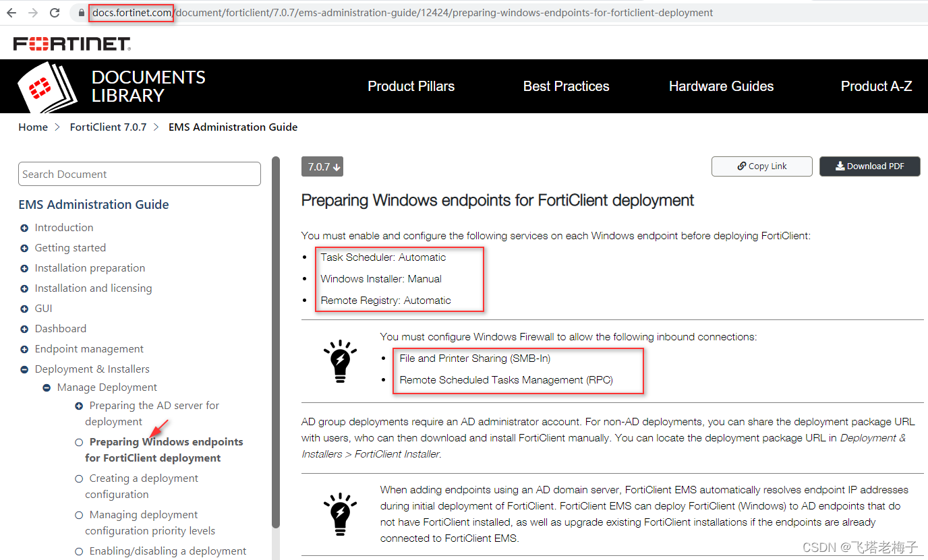Image resolution: width=928 pixels, height=560 pixels.
Task: Click Remote Scheduled Tasks Management (RPC)
Action: [506, 380]
